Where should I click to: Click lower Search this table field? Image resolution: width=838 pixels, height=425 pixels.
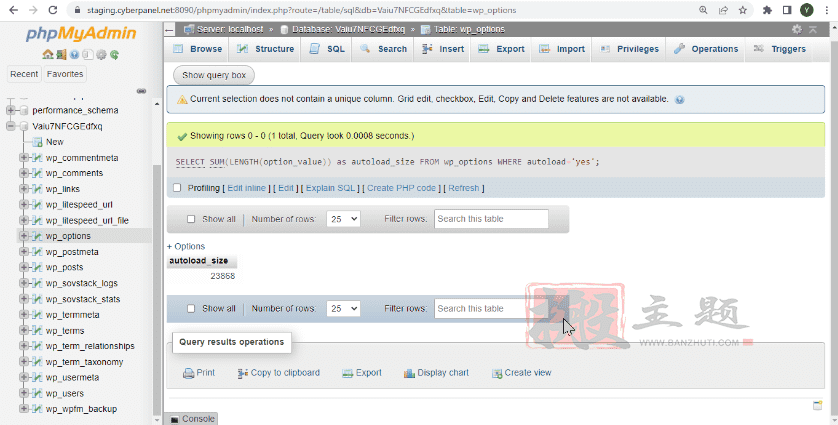coord(491,308)
